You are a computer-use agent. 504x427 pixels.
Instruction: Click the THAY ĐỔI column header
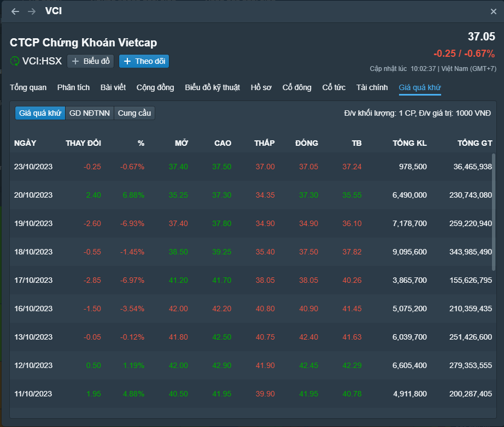[x=83, y=143]
